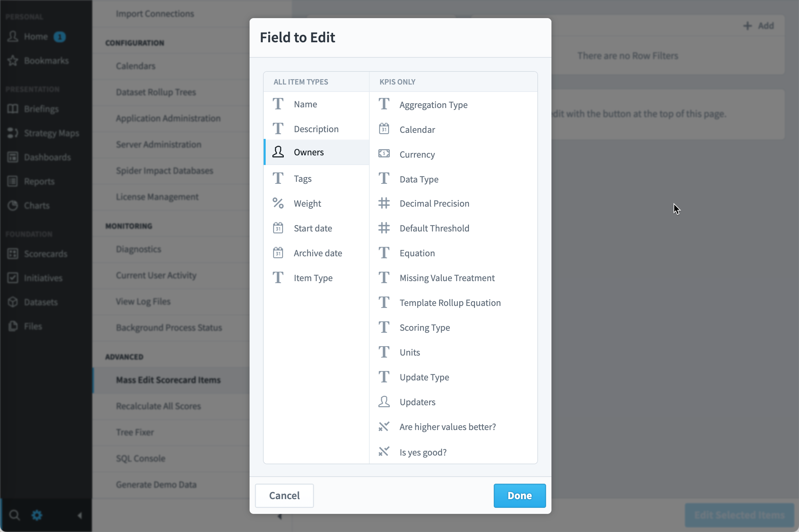Click the Currency money icon
Image resolution: width=799 pixels, height=532 pixels.
(x=384, y=154)
